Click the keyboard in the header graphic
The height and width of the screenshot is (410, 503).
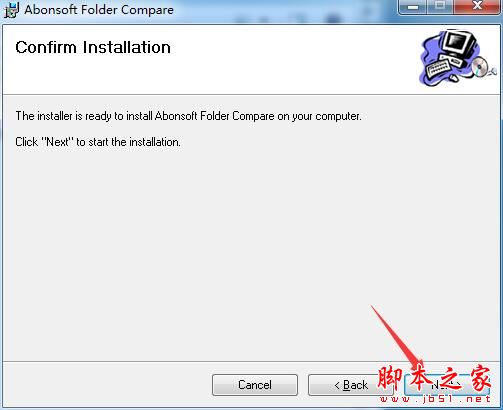coord(438,66)
